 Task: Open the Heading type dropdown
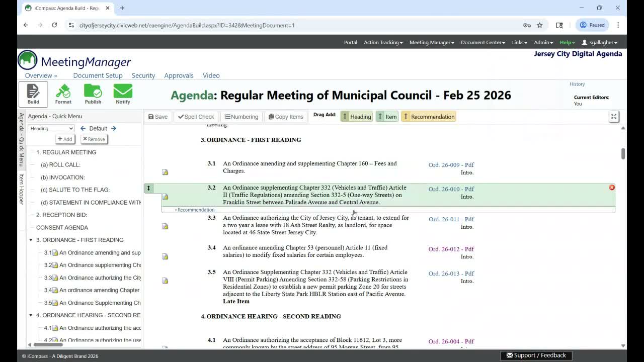(51, 129)
